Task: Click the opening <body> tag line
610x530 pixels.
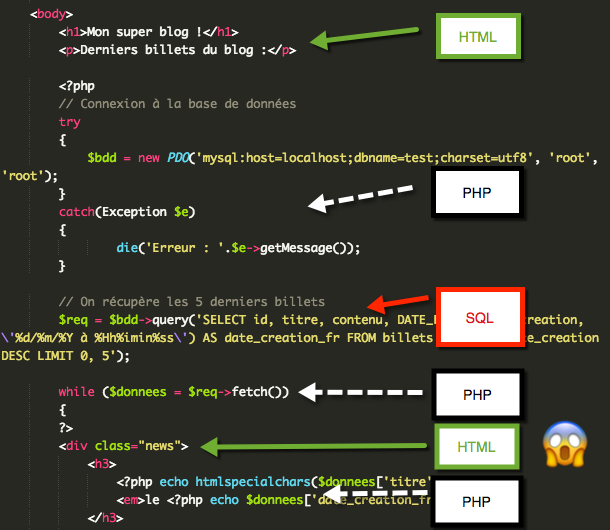Action: click(51, 14)
